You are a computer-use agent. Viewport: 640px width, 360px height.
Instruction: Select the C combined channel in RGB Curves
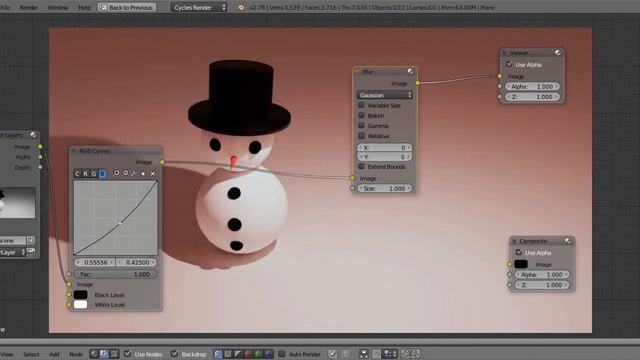coord(77,174)
